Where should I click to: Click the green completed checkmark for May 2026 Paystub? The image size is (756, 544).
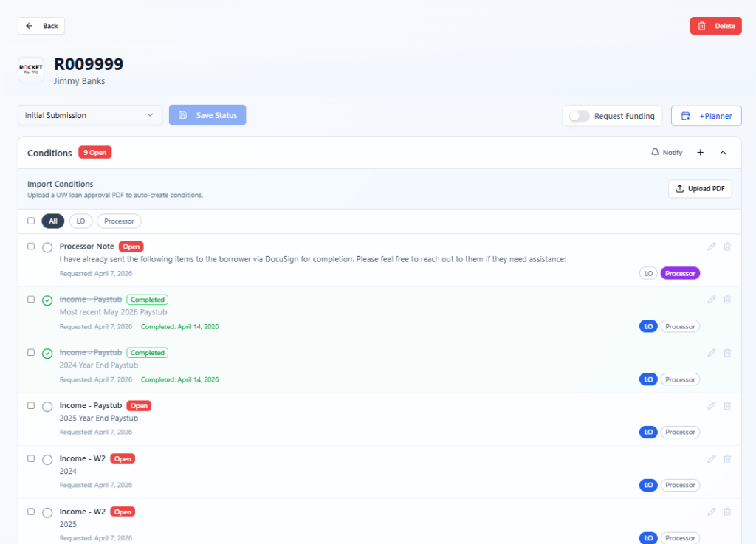pos(47,300)
